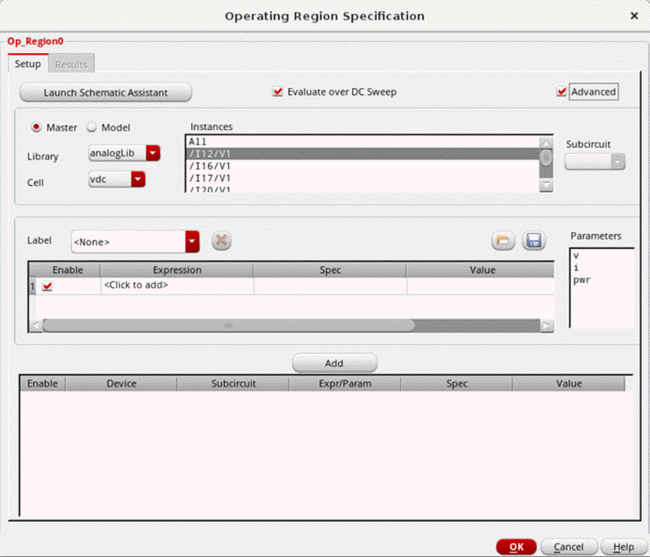
Task: Expand the Cell vdc dropdown
Action: coord(138,180)
